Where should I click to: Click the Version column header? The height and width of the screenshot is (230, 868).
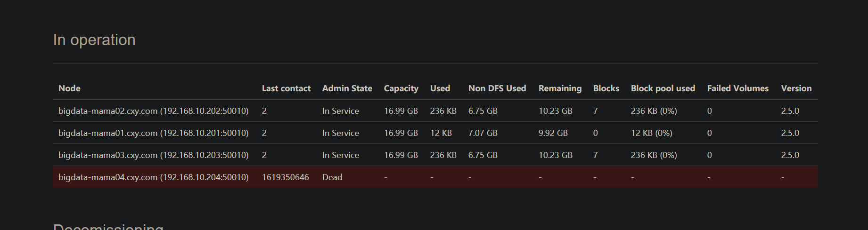pyautogui.click(x=796, y=88)
